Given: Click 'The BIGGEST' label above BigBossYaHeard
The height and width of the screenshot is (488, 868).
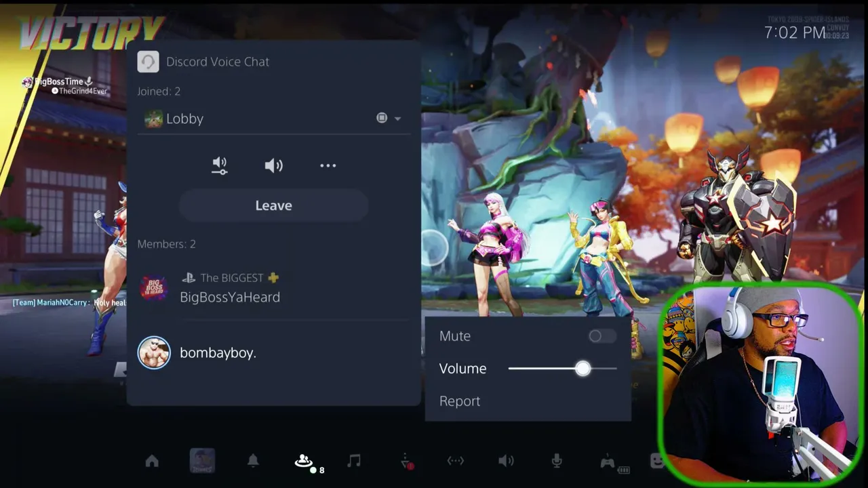Looking at the screenshot, I should [232, 278].
